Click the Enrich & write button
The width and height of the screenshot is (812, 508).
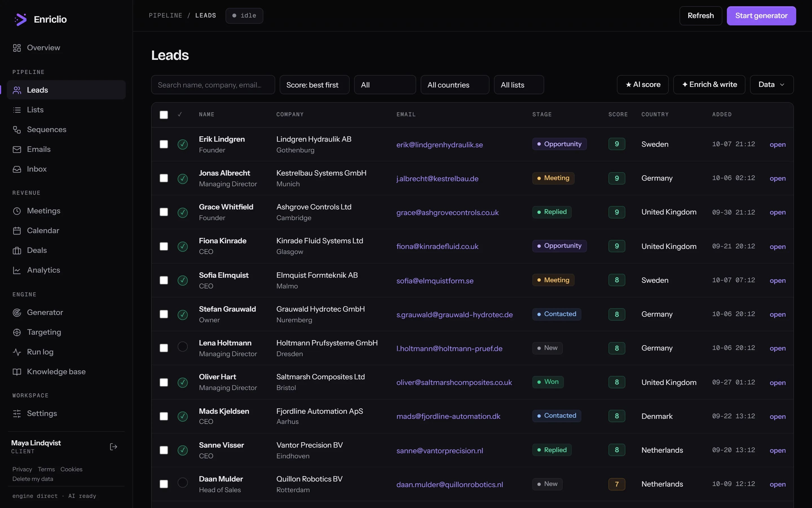(x=709, y=85)
